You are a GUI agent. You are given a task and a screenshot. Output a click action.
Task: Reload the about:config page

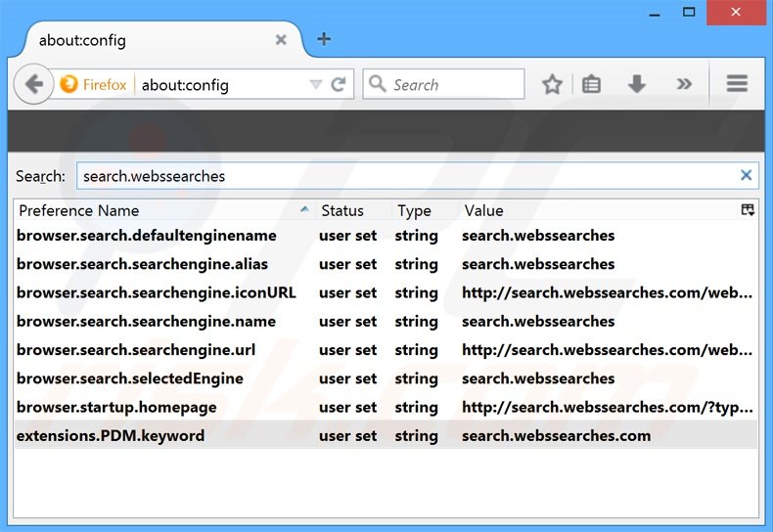(x=339, y=85)
